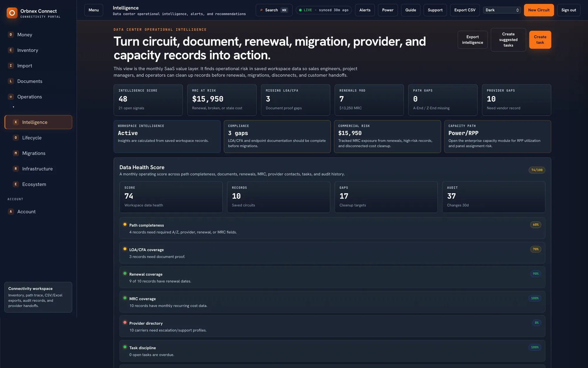Click the magnifier icon in Search box
Viewport: 588px width, 368px height.
click(x=261, y=10)
